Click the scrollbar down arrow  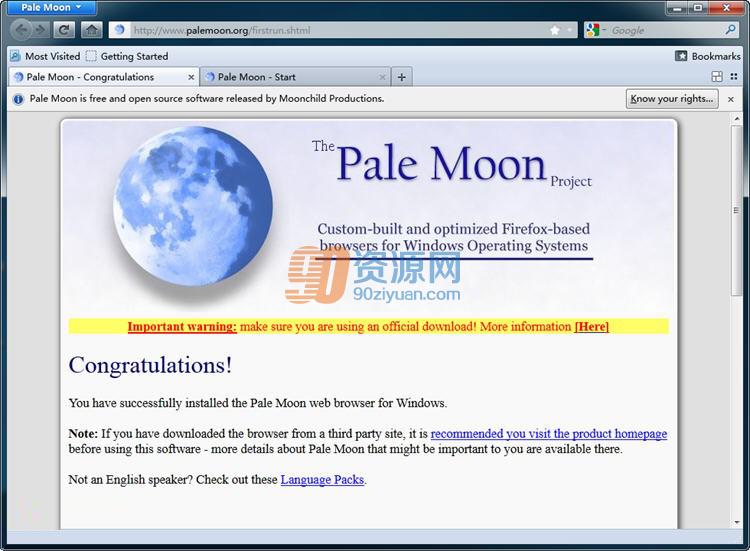737,522
